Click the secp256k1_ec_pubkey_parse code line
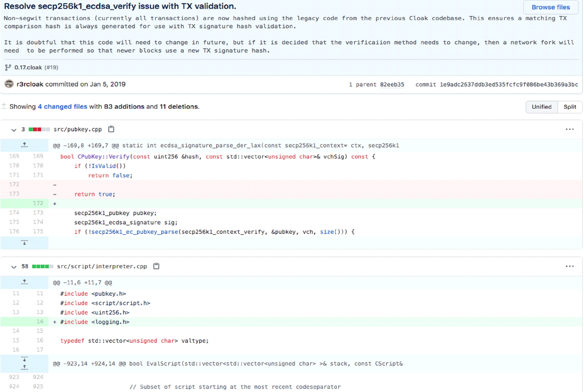Viewport: 584px width, 392px height. click(292, 232)
